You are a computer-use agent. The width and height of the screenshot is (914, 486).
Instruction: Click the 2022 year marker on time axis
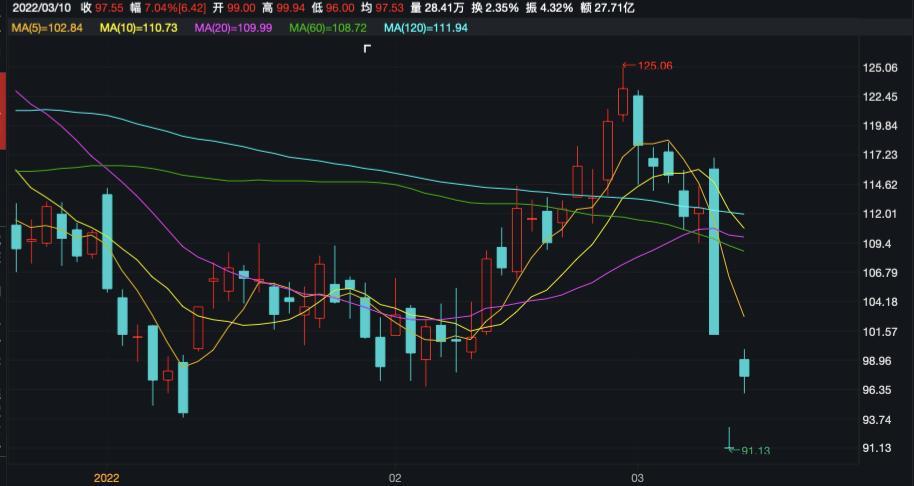click(106, 478)
